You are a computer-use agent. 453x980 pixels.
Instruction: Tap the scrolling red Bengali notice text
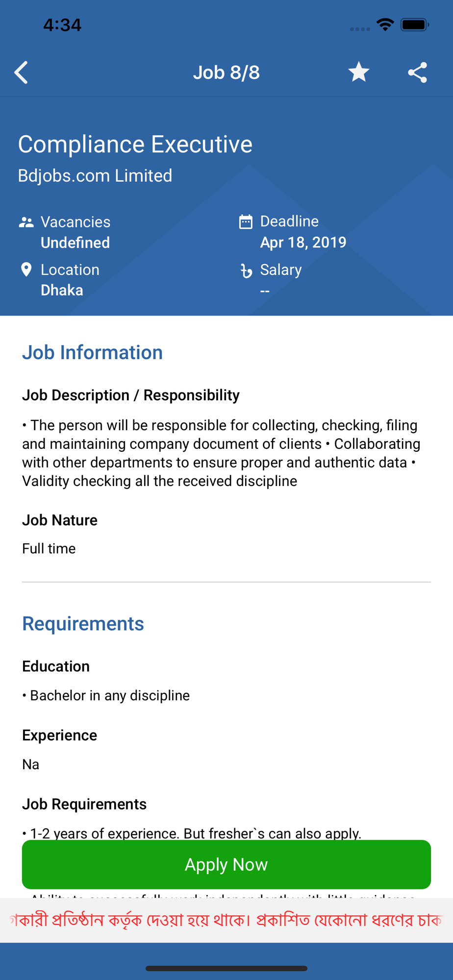coord(226,920)
